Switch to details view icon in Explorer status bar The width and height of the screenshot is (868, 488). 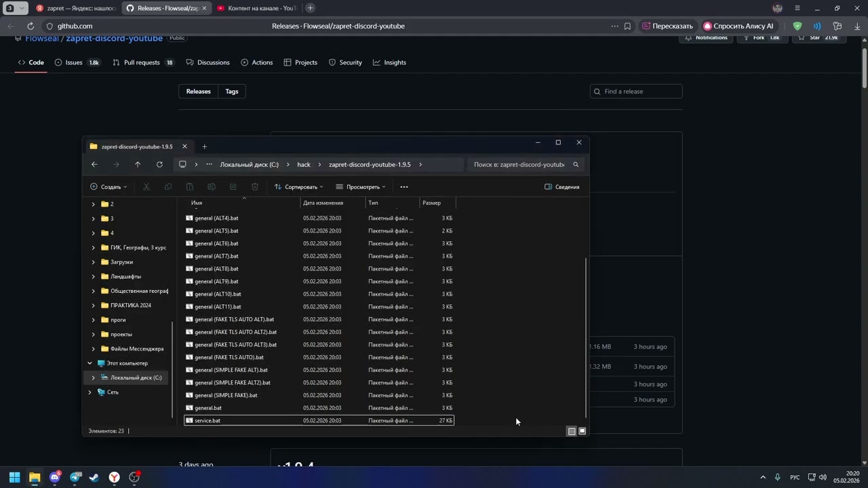(x=572, y=431)
